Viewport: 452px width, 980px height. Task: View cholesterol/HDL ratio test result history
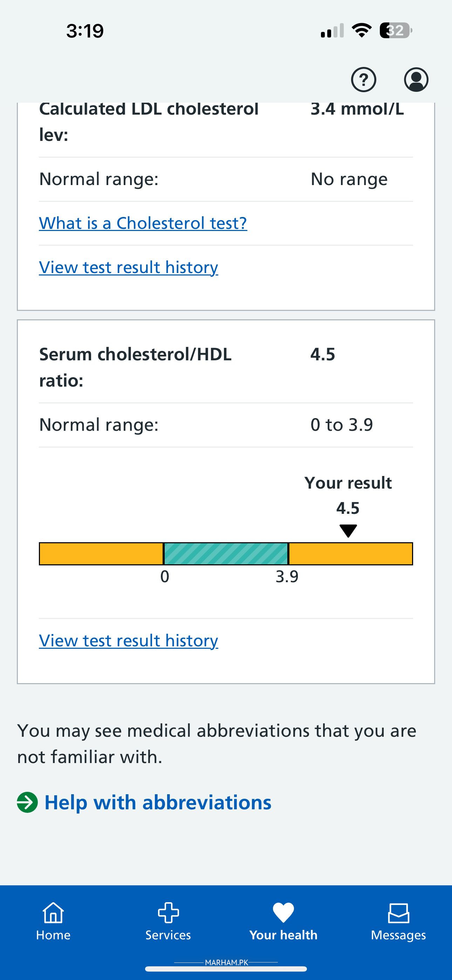click(x=129, y=641)
